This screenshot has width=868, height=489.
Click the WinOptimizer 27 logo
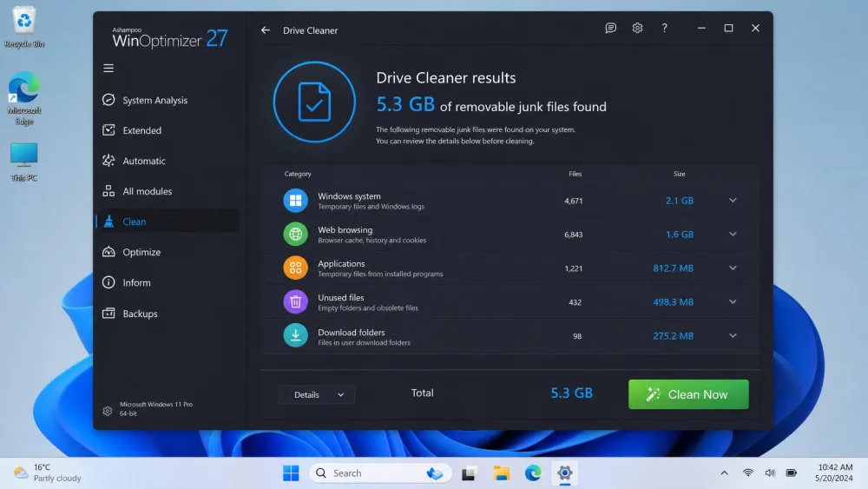click(170, 37)
